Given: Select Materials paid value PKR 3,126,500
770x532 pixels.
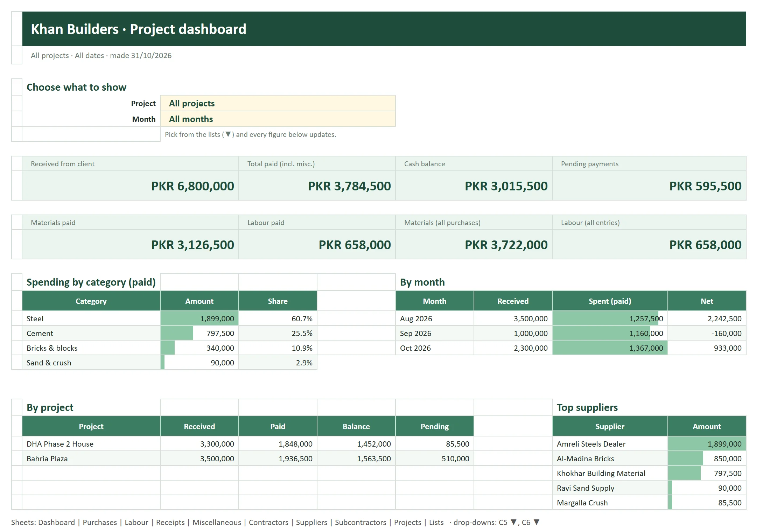Looking at the screenshot, I should (130, 245).
